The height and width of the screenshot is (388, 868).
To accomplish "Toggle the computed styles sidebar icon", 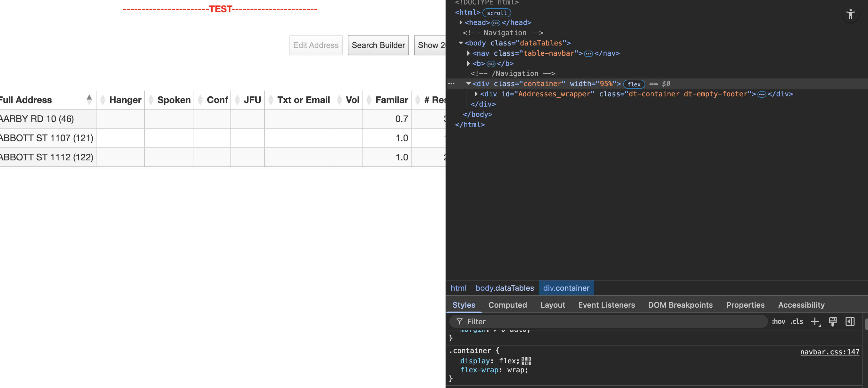I will point(850,321).
